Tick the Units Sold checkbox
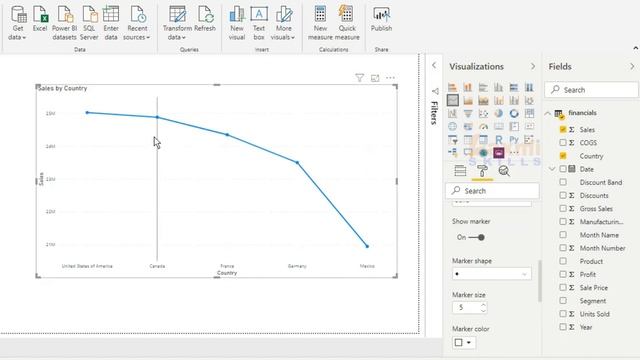The image size is (640, 360). coord(563,314)
